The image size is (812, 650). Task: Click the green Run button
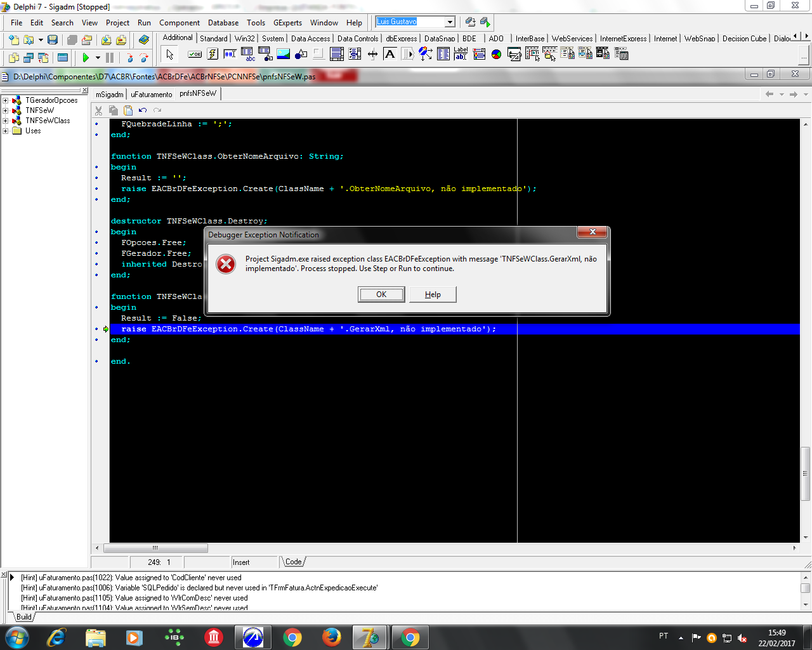coord(86,58)
